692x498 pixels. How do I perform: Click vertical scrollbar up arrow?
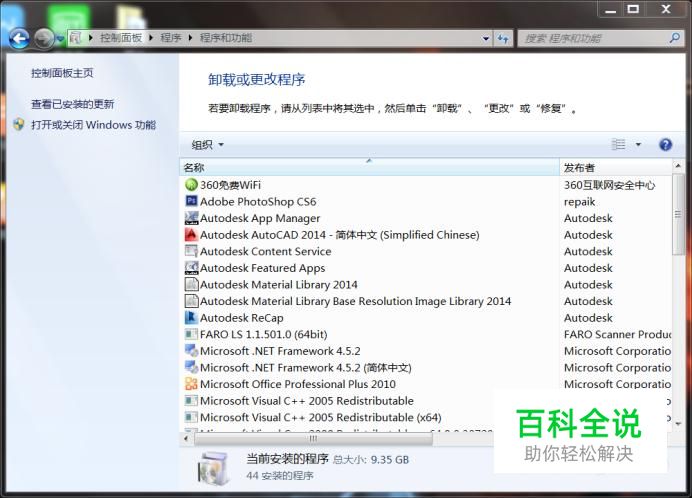pos(678,166)
